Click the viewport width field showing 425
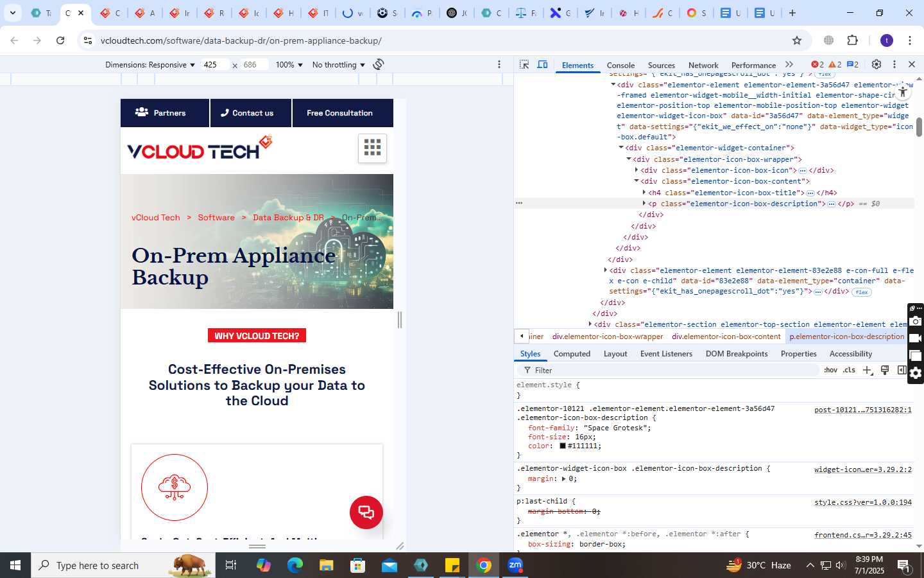This screenshot has height=578, width=924. tap(215, 65)
